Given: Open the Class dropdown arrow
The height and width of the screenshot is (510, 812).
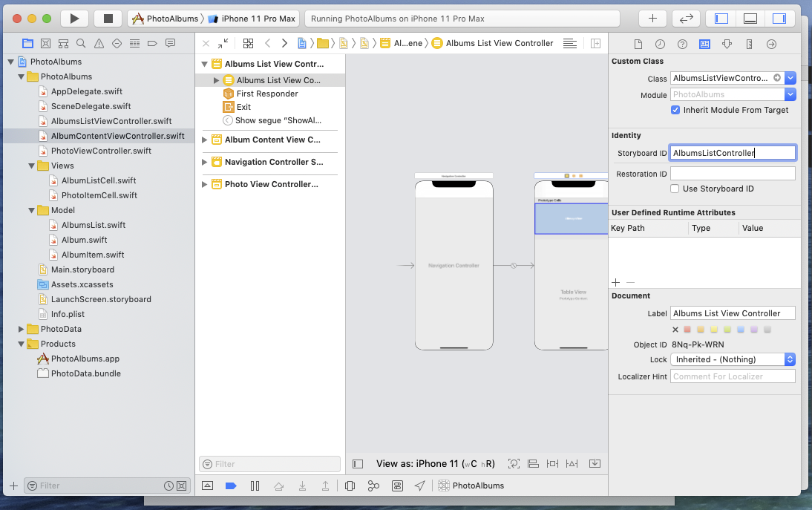Looking at the screenshot, I should click(790, 78).
